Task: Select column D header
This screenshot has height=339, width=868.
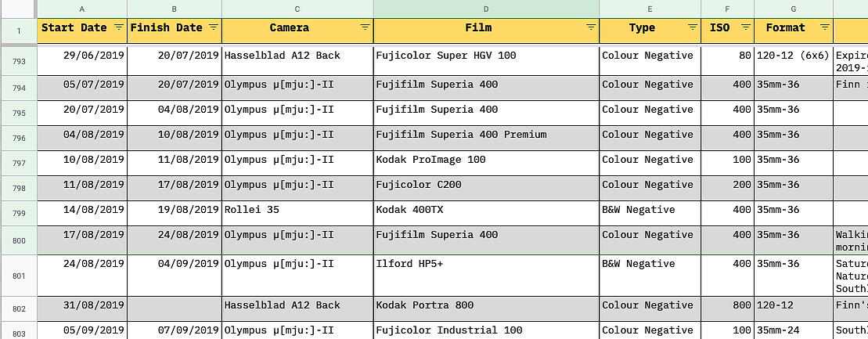Action: pyautogui.click(x=486, y=9)
